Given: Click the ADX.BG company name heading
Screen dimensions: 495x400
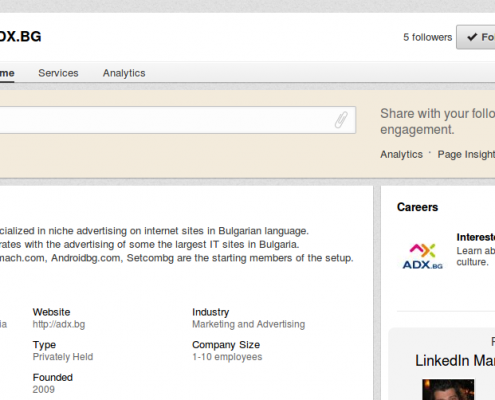Looking at the screenshot, I should (20, 36).
